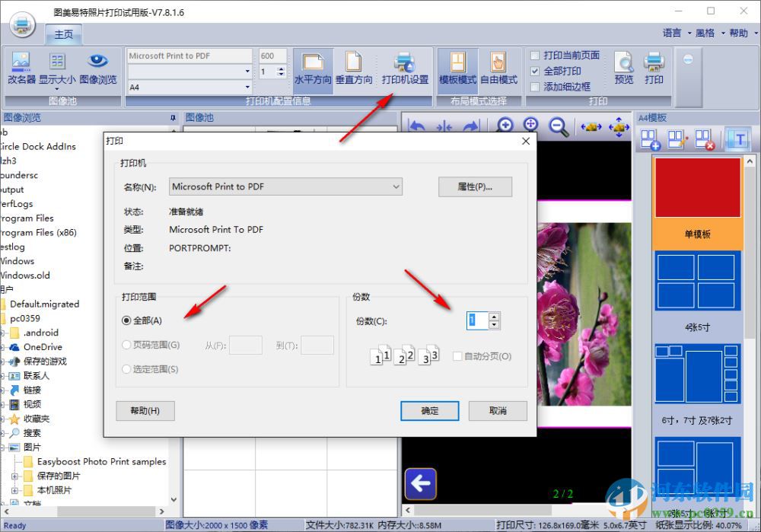761x532 pixels.
Task: Open 图像浏览 image browsing
Action: pyautogui.click(x=97, y=68)
